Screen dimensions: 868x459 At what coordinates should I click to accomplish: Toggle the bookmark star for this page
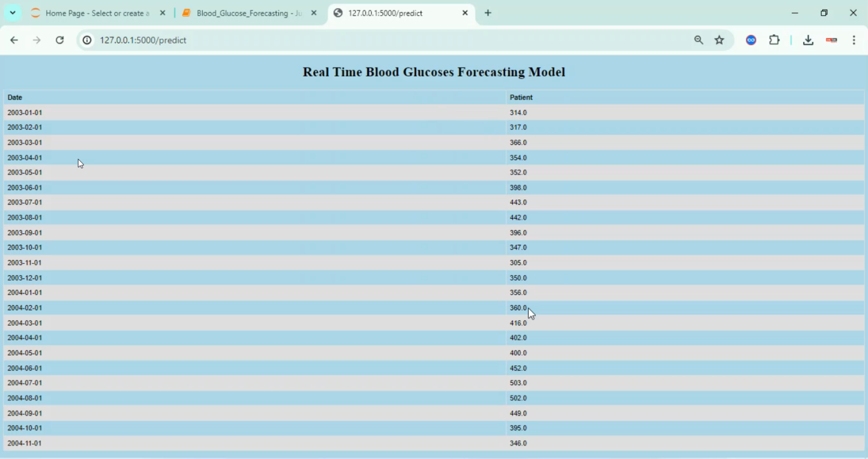[719, 40]
